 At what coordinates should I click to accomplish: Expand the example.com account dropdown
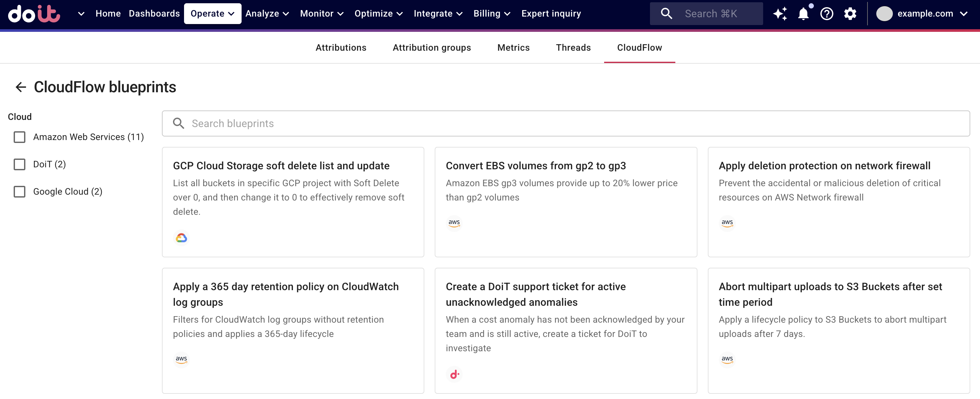933,14
